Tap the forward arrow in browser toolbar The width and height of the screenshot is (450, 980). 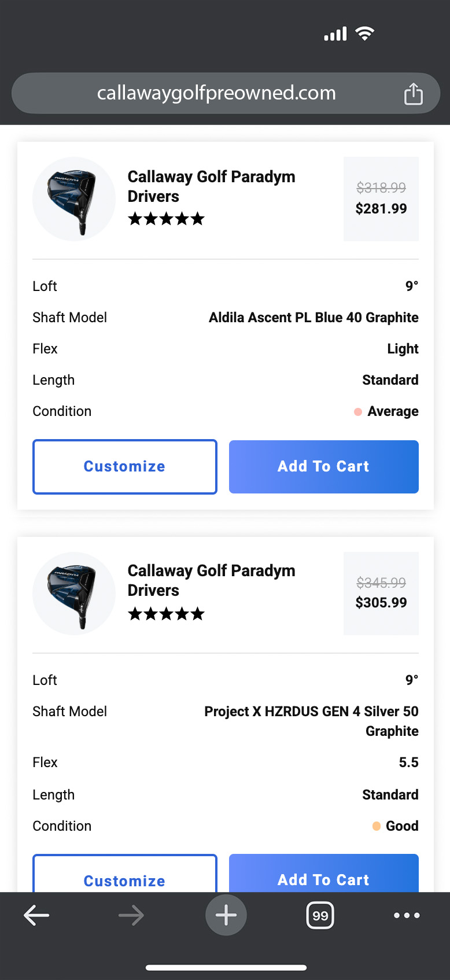[131, 915]
